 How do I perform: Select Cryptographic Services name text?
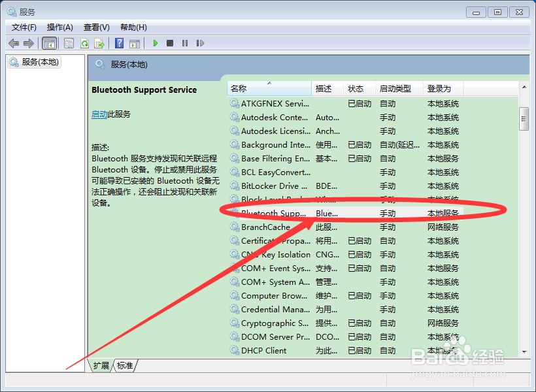pos(275,323)
